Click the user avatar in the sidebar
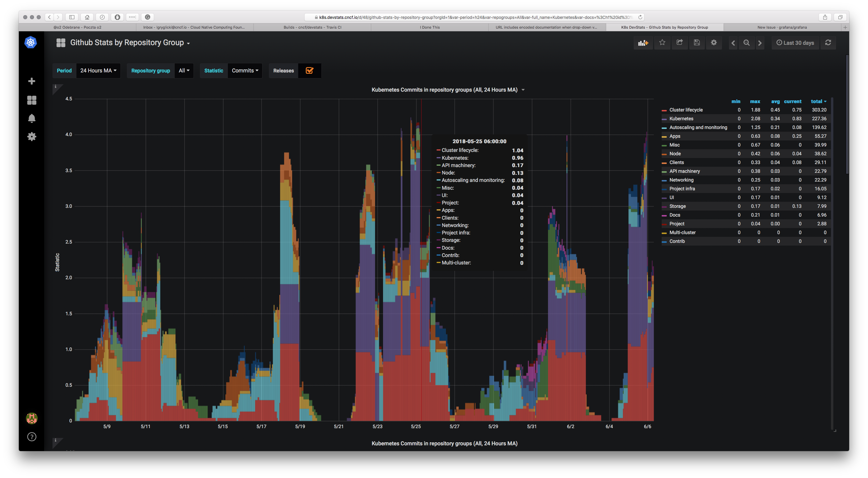868x478 pixels. (32, 418)
